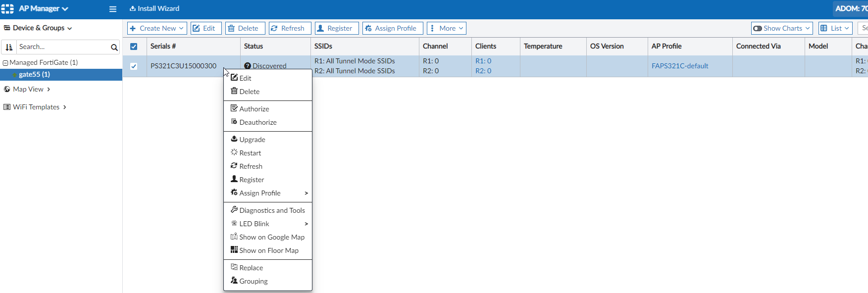Toggle the select-all checkbox in table header
Screen dimensions: 868x293
tap(134, 47)
